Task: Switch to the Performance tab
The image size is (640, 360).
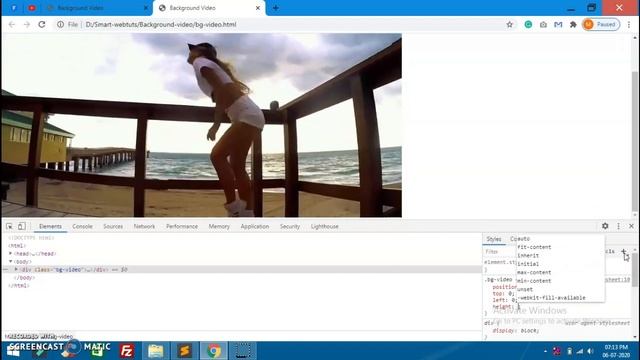Action: [182, 226]
